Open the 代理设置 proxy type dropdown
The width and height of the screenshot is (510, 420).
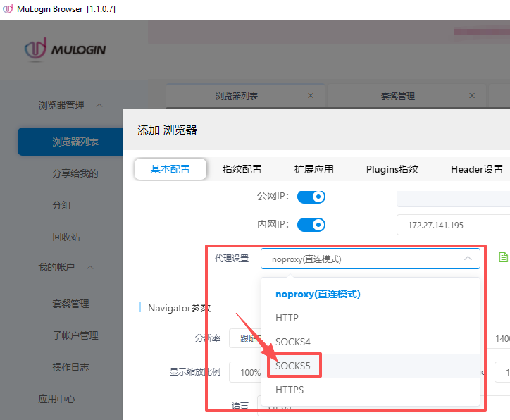pos(370,259)
